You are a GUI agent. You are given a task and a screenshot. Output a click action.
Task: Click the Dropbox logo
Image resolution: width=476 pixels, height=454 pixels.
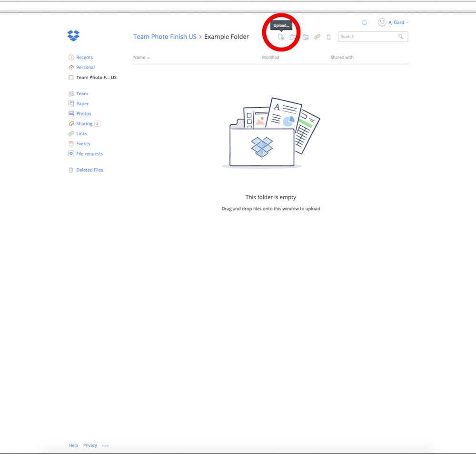tap(73, 36)
